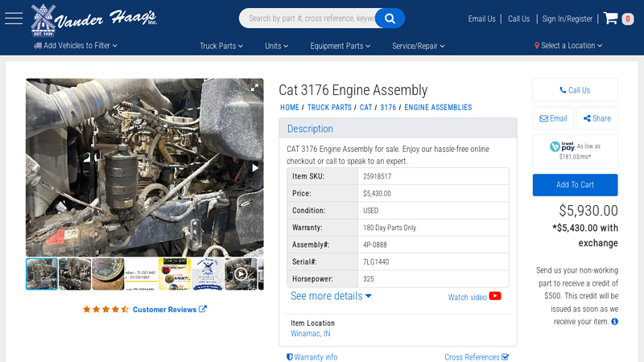Open Sign In/Register page
The image size is (644, 362).
tap(568, 19)
